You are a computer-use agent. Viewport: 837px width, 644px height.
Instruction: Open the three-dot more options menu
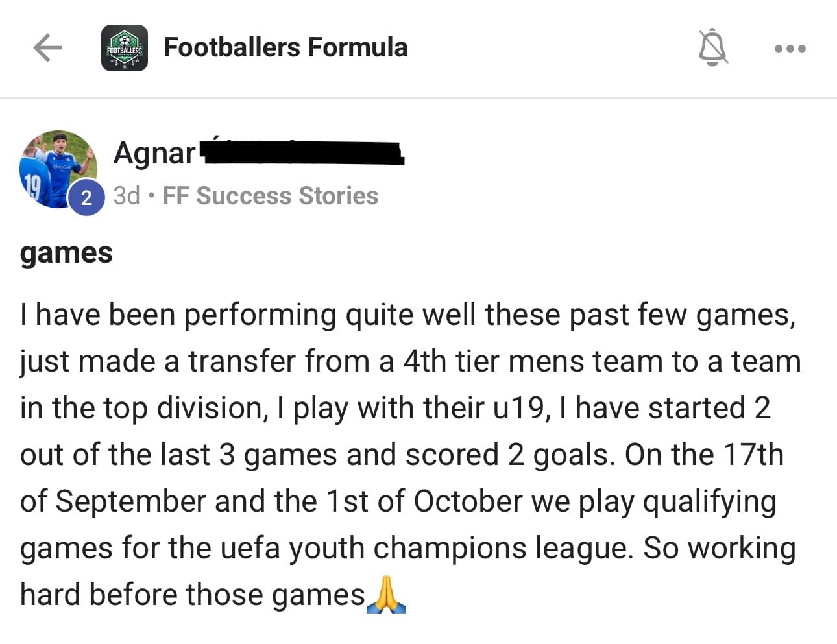tap(790, 49)
